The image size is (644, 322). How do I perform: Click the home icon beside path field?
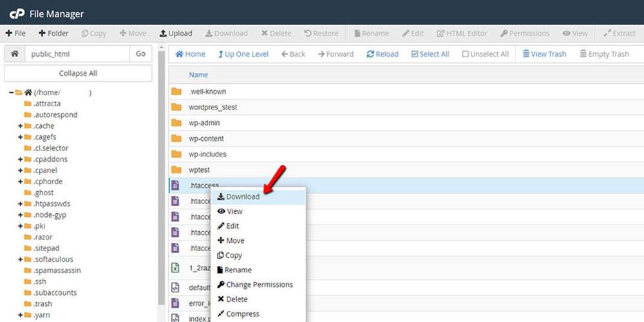point(15,54)
